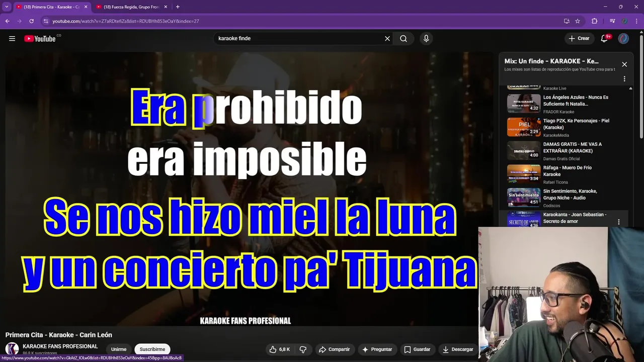The width and height of the screenshot is (644, 362).
Task: Save the video with Guardar
Action: click(417, 349)
